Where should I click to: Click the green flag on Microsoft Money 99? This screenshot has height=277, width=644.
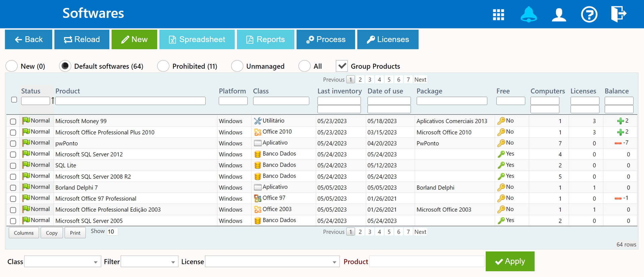point(26,120)
